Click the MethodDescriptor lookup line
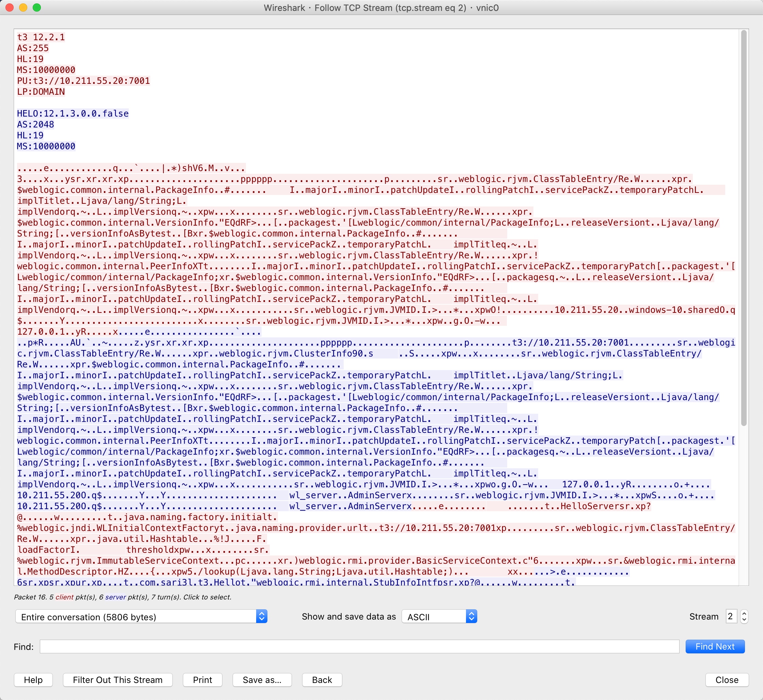The height and width of the screenshot is (700, 763). coord(323,572)
